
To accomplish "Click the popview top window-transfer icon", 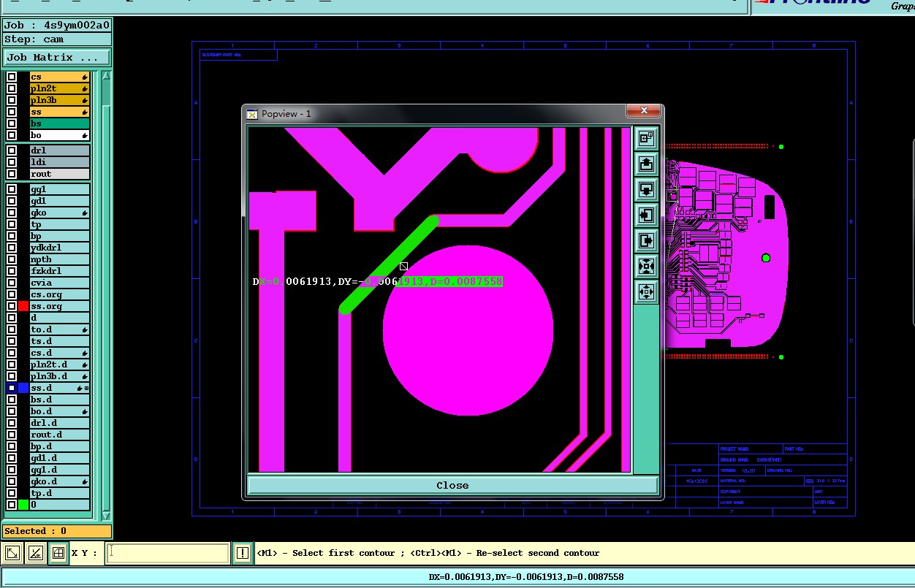I will [646, 138].
